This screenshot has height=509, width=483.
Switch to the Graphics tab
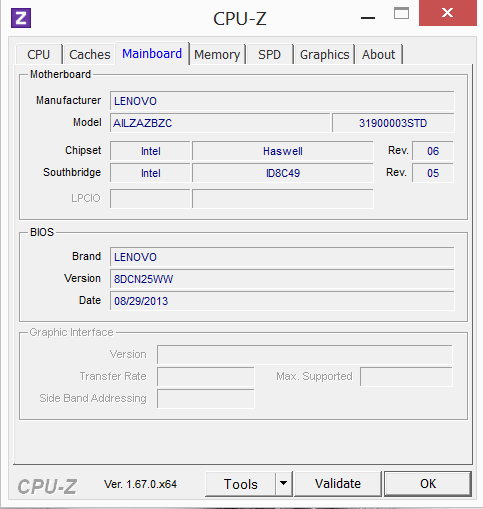[324, 54]
